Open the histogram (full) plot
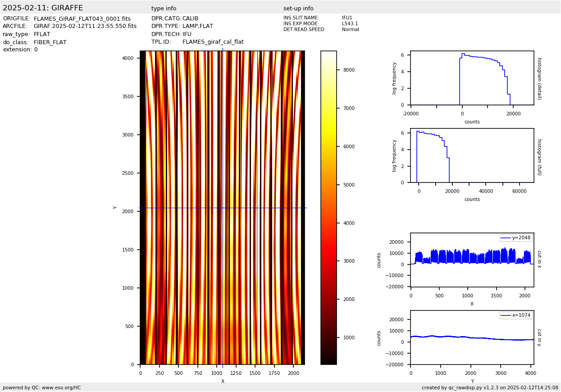The image size is (561, 392). [472, 155]
